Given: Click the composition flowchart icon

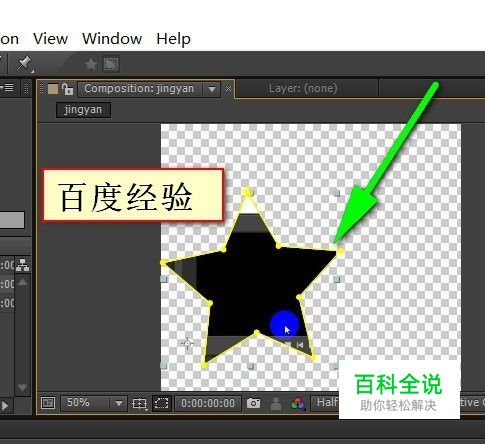Looking at the screenshot, I should tap(22, 265).
